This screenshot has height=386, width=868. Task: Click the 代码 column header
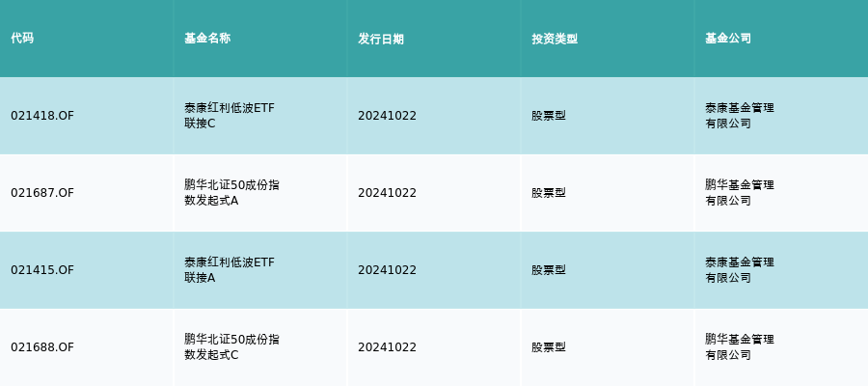tap(22, 39)
